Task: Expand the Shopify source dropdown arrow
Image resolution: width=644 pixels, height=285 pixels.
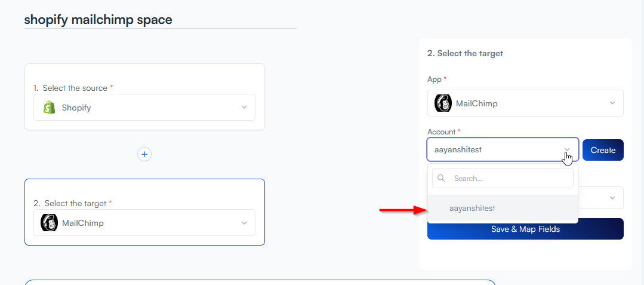Action: (x=244, y=108)
